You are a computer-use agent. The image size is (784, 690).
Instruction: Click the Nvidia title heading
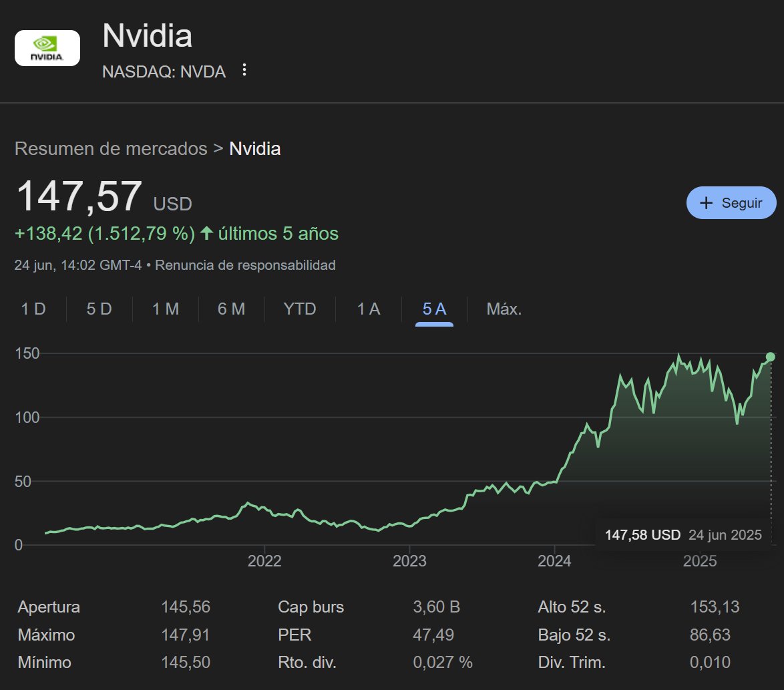pos(148,36)
